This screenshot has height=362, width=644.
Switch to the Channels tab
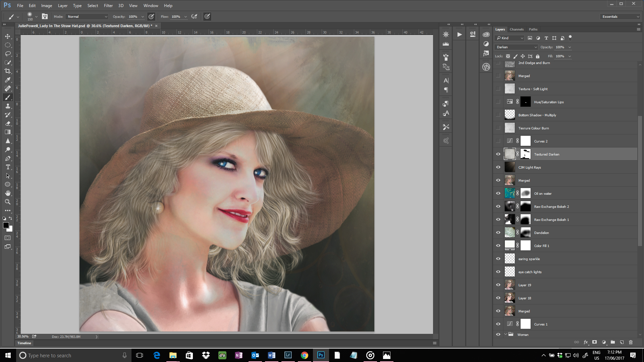tap(517, 29)
